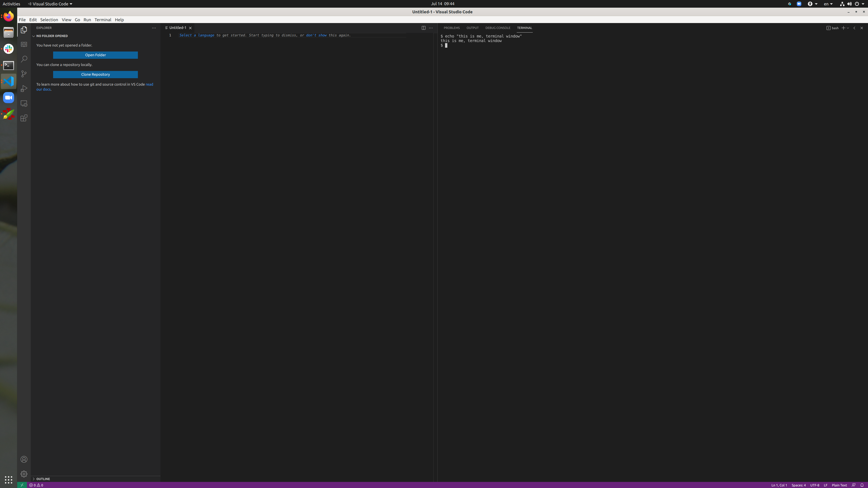Select language mode Plain Text in status bar

pos(839,485)
